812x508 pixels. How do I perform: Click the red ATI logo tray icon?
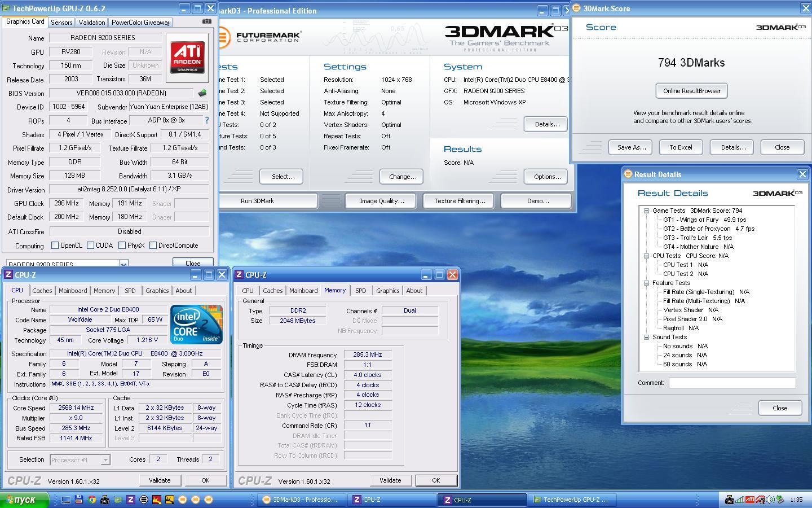point(750,500)
